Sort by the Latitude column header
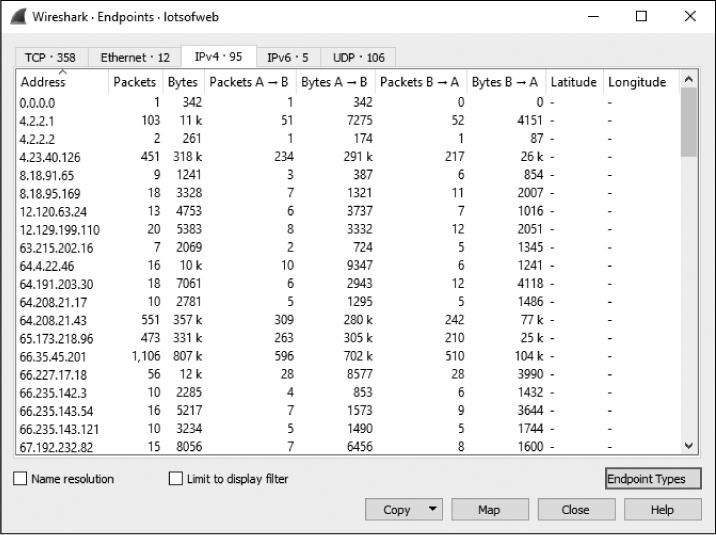716x535 pixels. click(x=574, y=82)
